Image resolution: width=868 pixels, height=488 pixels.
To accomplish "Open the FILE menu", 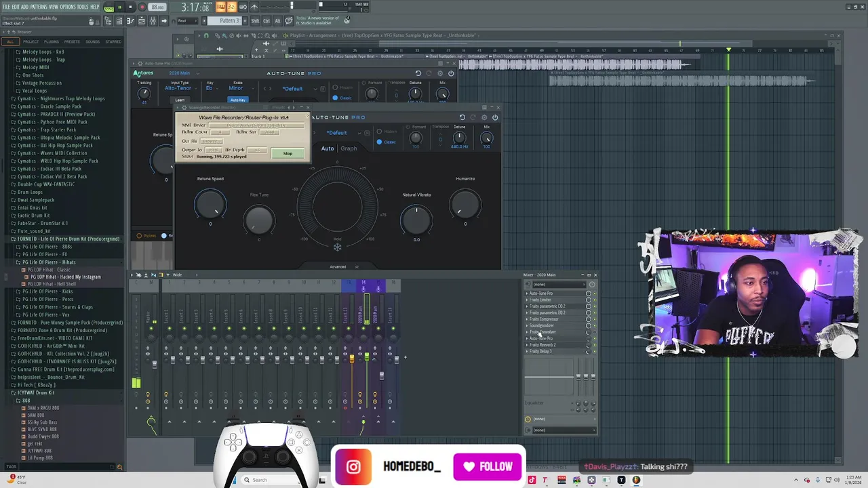I will tap(6, 7).
